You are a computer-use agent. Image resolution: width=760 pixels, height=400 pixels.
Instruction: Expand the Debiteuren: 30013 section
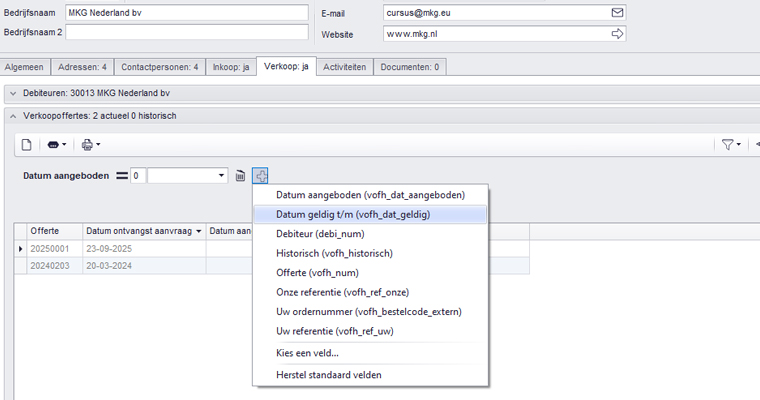click(x=13, y=93)
